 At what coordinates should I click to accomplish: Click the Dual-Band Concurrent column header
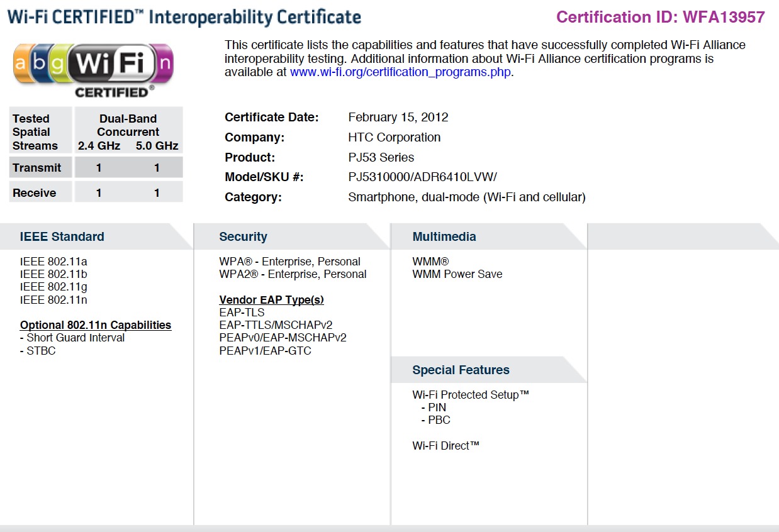click(x=128, y=125)
